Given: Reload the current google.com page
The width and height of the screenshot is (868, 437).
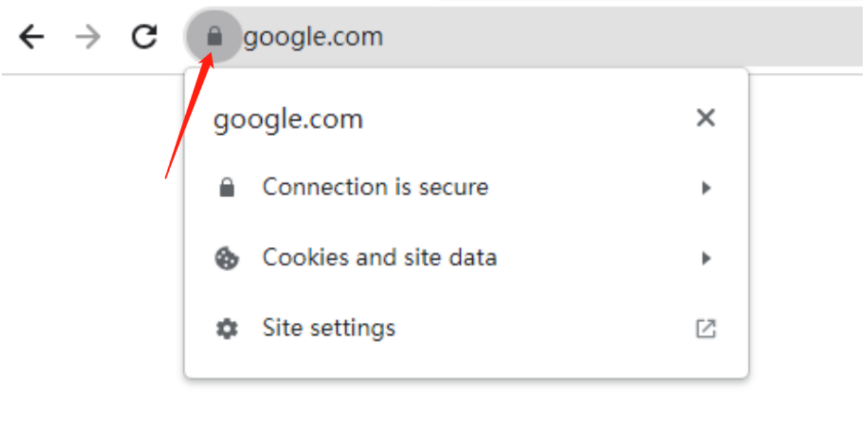Looking at the screenshot, I should click(144, 37).
